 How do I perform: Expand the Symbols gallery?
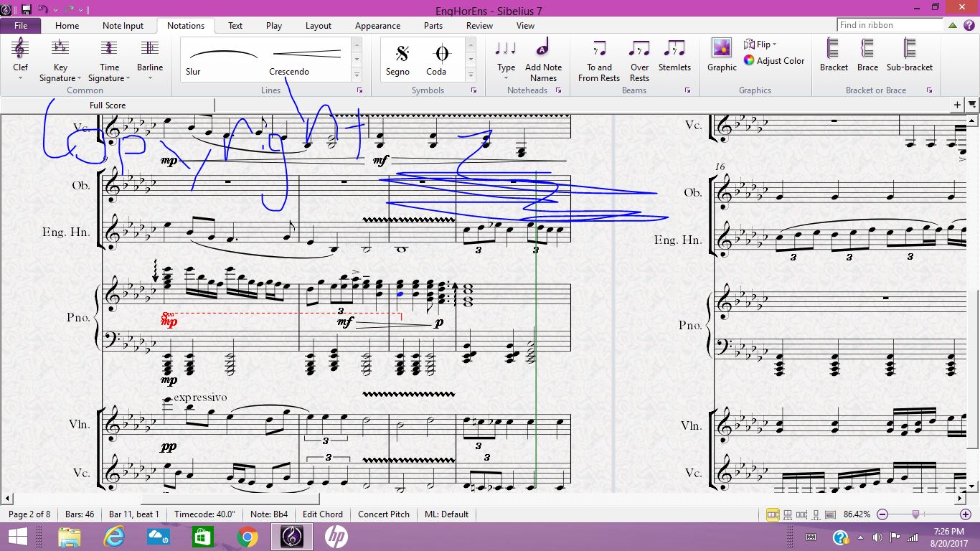click(471, 75)
